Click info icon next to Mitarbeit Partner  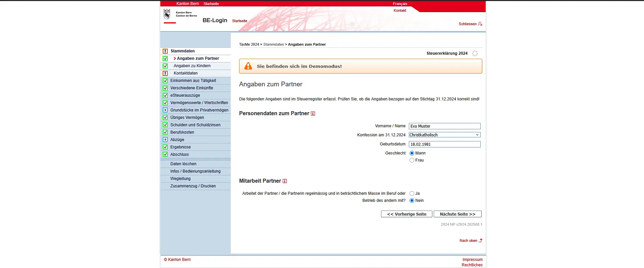point(285,181)
